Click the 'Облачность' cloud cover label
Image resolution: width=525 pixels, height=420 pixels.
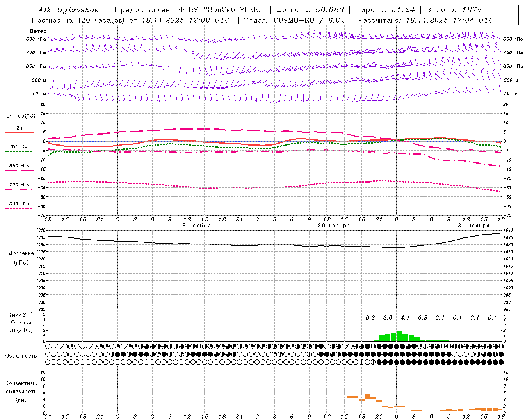(x=21, y=356)
